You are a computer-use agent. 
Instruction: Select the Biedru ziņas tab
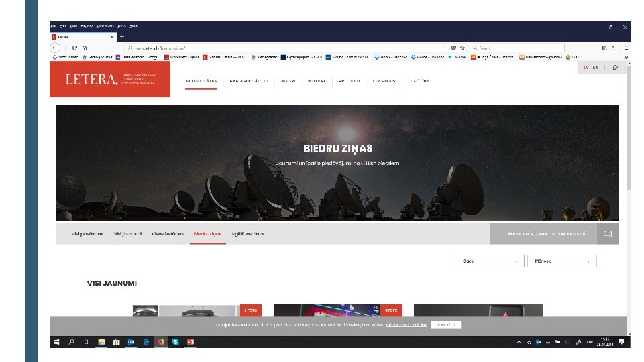point(207,233)
